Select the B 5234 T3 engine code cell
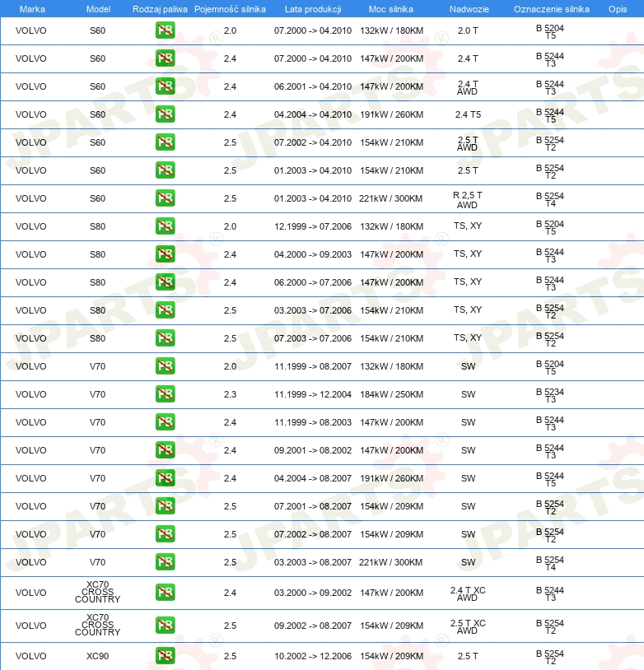644x670 pixels. [x=550, y=395]
